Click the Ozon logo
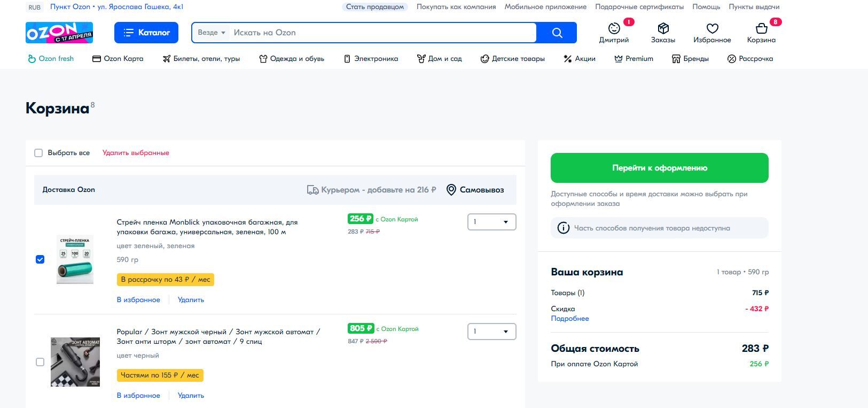This screenshot has height=408, width=868. (x=59, y=33)
